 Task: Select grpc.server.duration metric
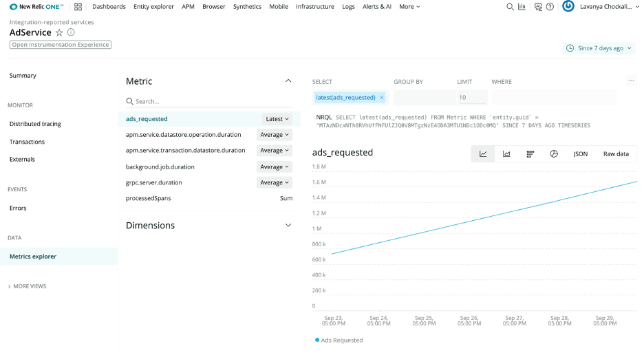(x=153, y=182)
